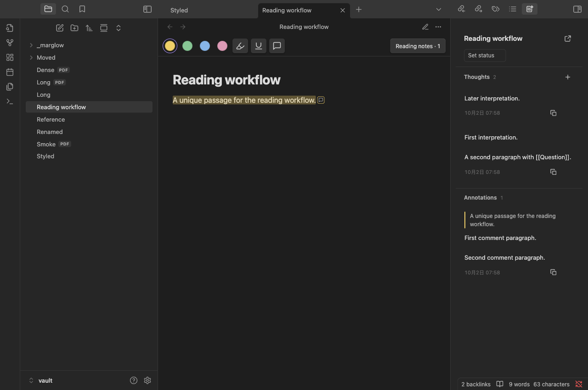Add a comment with the speech bubble tool
This screenshot has height=390, width=588.
(x=277, y=46)
